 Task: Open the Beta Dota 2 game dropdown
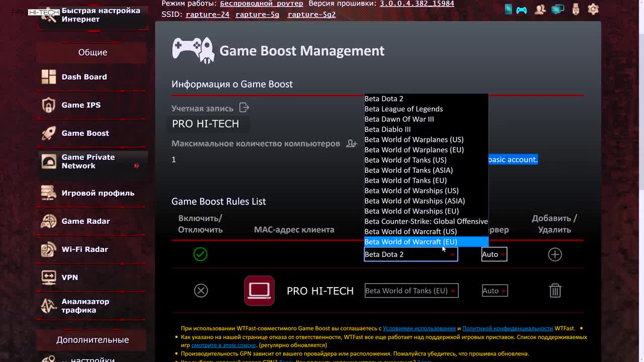coord(411,254)
